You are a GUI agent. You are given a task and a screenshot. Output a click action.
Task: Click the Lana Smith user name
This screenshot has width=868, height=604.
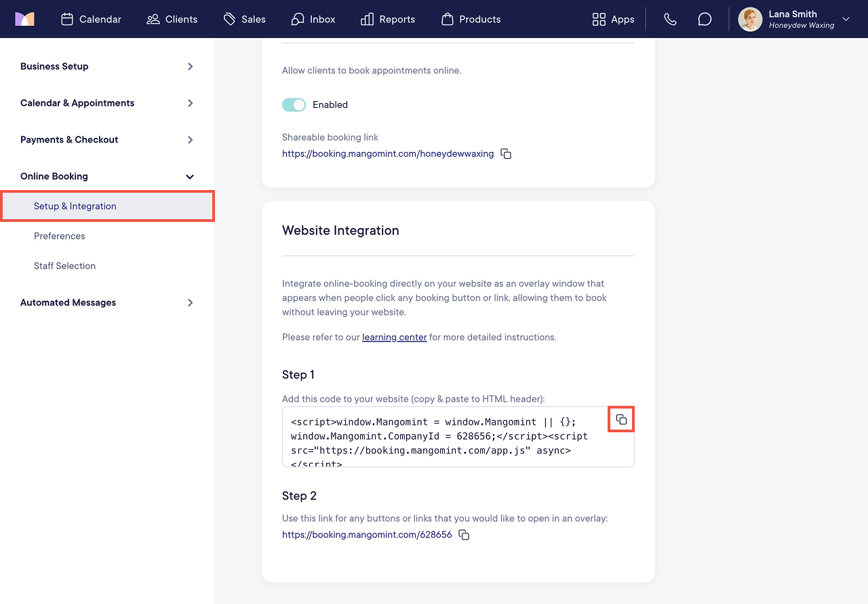(793, 14)
